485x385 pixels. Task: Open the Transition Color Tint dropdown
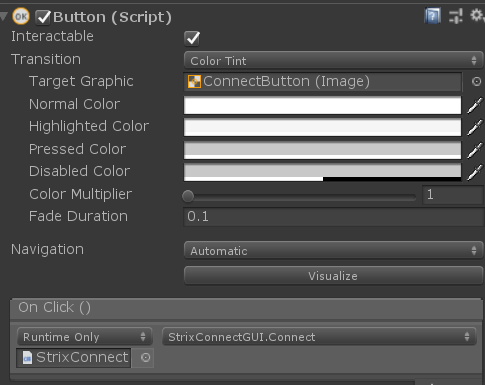click(333, 61)
